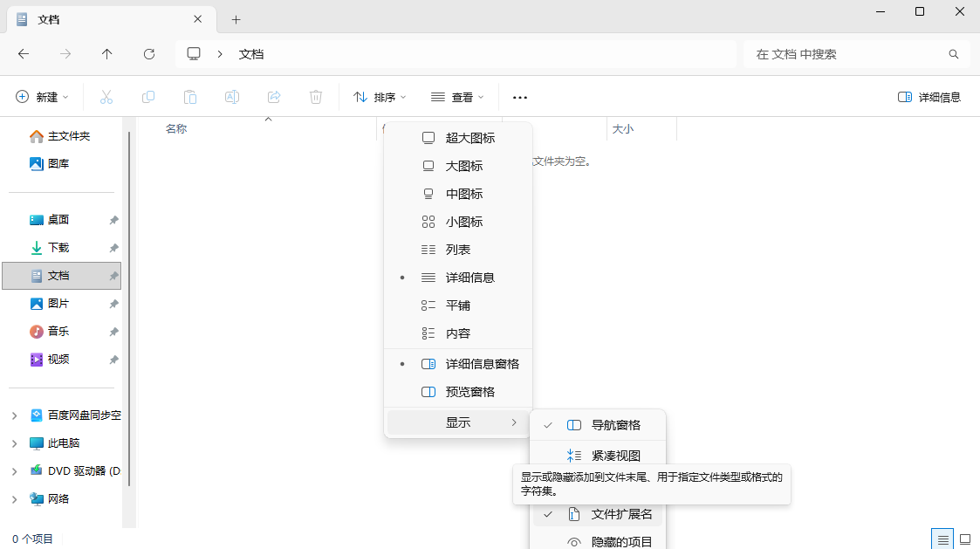980x549 pixels.
Task: Expand 网络 tree node
Action: 14,499
